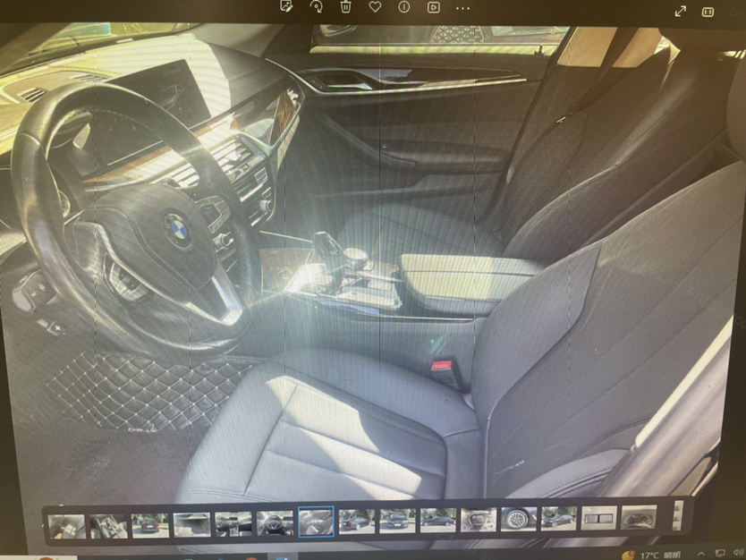Select the steering wheel thumbnail in filmstrip

[275, 522]
